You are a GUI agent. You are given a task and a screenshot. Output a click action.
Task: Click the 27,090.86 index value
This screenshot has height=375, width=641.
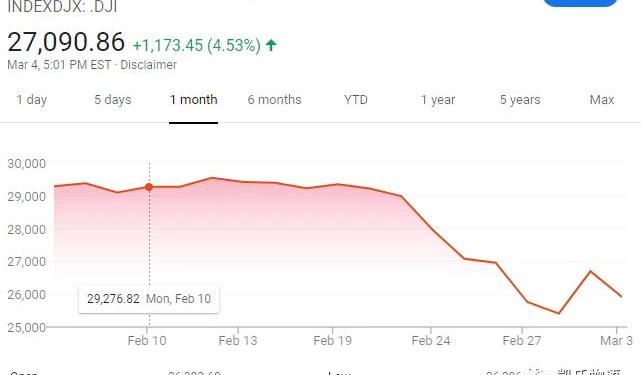point(66,42)
